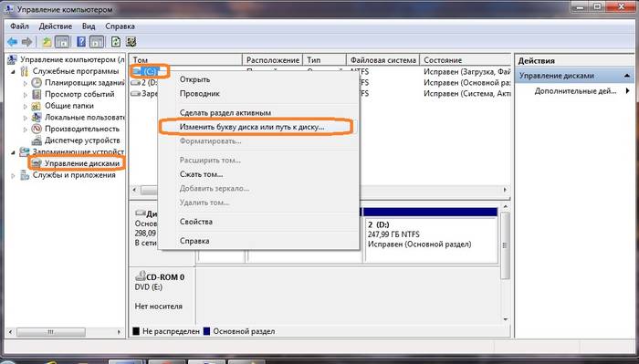Collapse the Запоминающие устройства node

click(14, 152)
